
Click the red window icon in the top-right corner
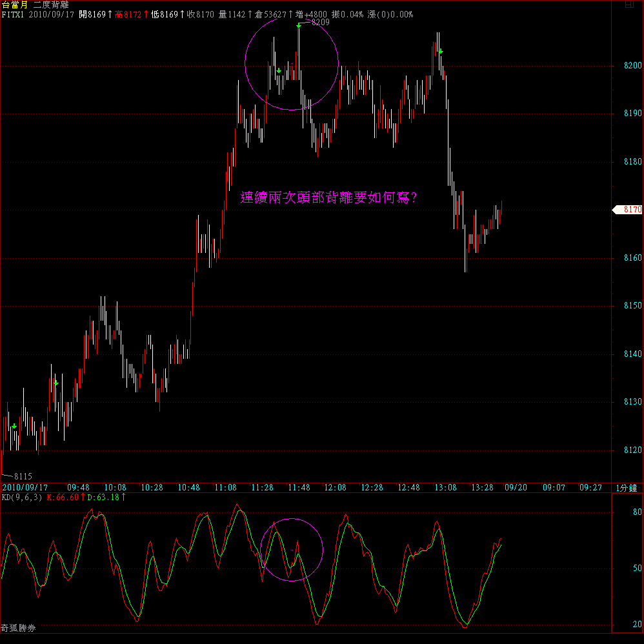[x=630, y=4]
